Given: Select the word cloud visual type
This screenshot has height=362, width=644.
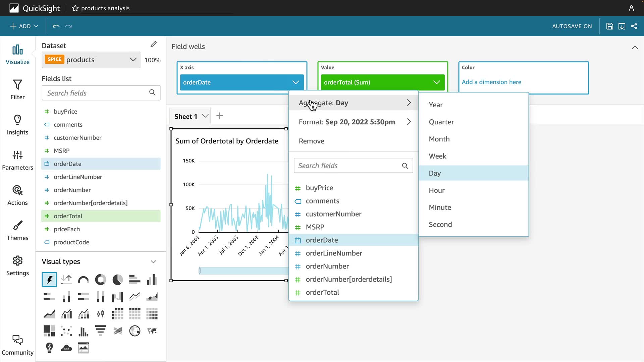Looking at the screenshot, I should [x=66, y=348].
